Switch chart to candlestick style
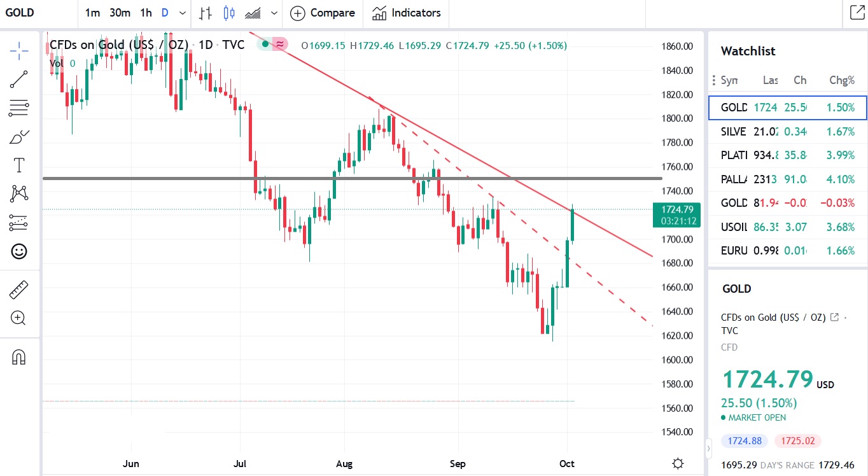 [x=228, y=13]
